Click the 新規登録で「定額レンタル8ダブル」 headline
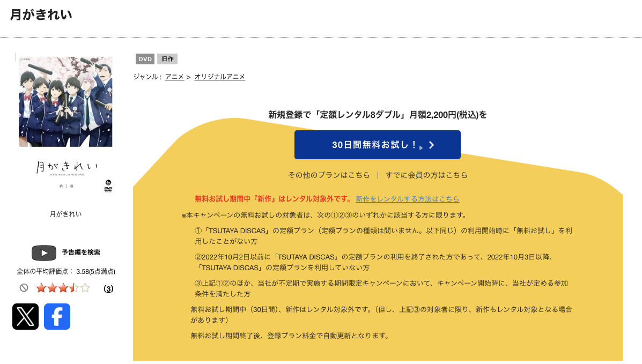This screenshot has width=642, height=364. [378, 115]
